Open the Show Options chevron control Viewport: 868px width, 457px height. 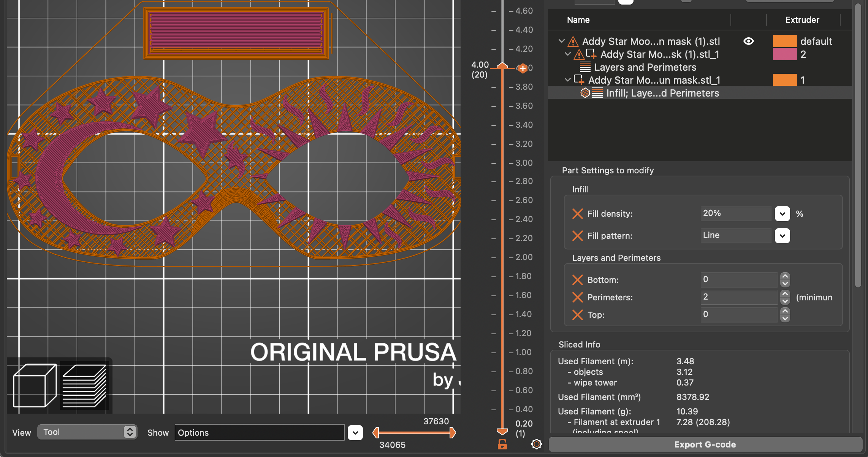(355, 432)
